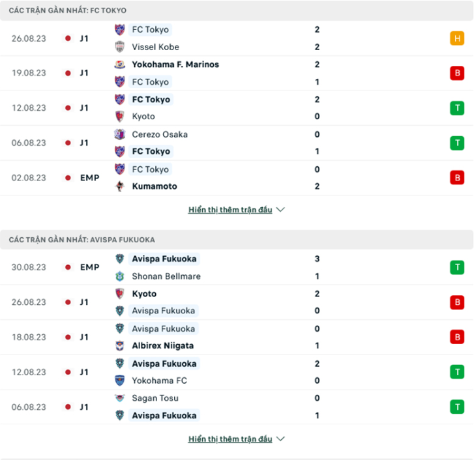Click the Shonan Bellmare team crest icon
This screenshot has width=476, height=460.
(120, 276)
